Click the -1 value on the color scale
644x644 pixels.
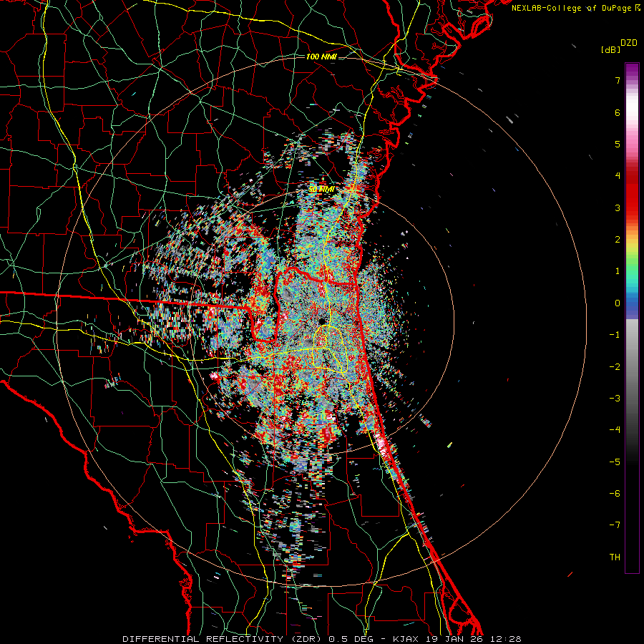coord(615,335)
